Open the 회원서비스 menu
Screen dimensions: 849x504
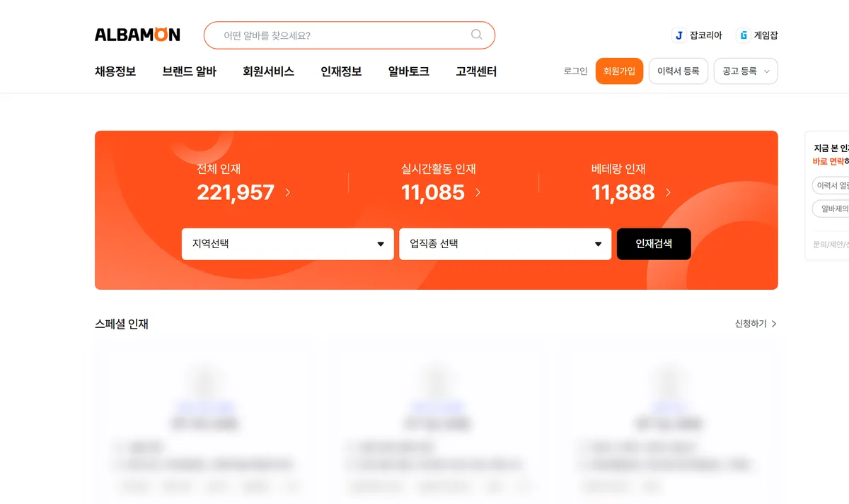click(268, 71)
